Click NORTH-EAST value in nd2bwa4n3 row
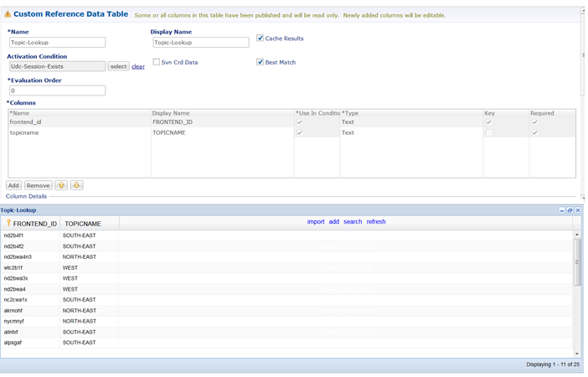This screenshot has height=377, width=588. [80, 257]
